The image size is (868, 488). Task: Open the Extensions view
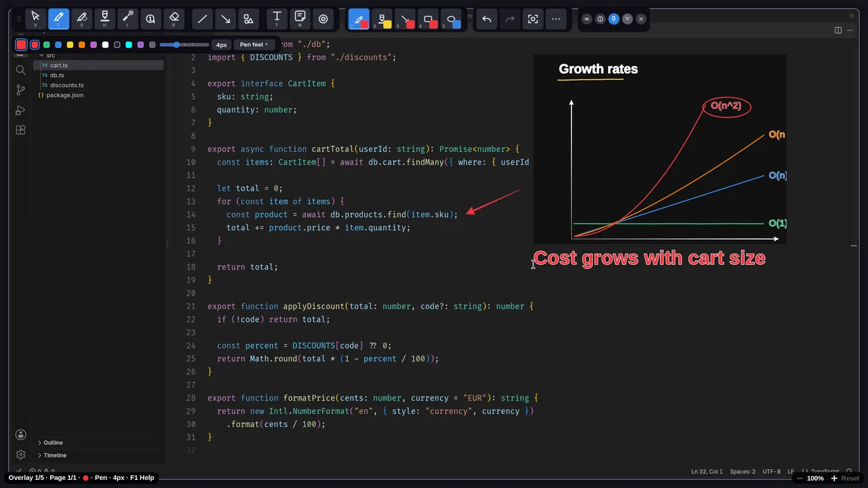20,130
